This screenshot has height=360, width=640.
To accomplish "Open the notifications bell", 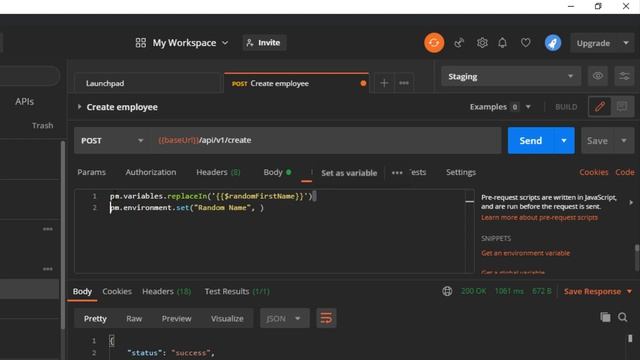I will point(502,43).
